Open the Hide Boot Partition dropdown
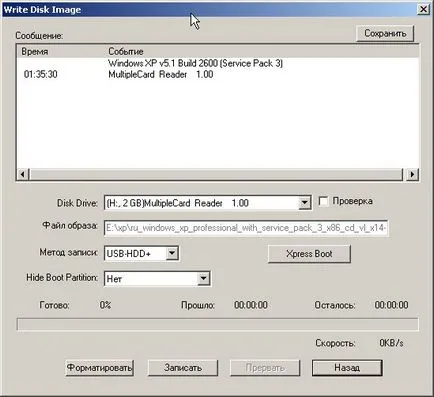The width and height of the screenshot is (434, 397). point(203,278)
